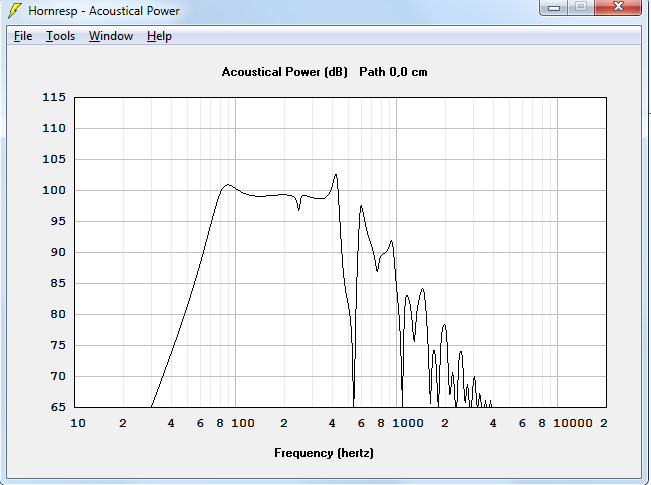The height and width of the screenshot is (485, 651).
Task: Close the Hornresp Acoustical Power window
Action: (618, 7)
